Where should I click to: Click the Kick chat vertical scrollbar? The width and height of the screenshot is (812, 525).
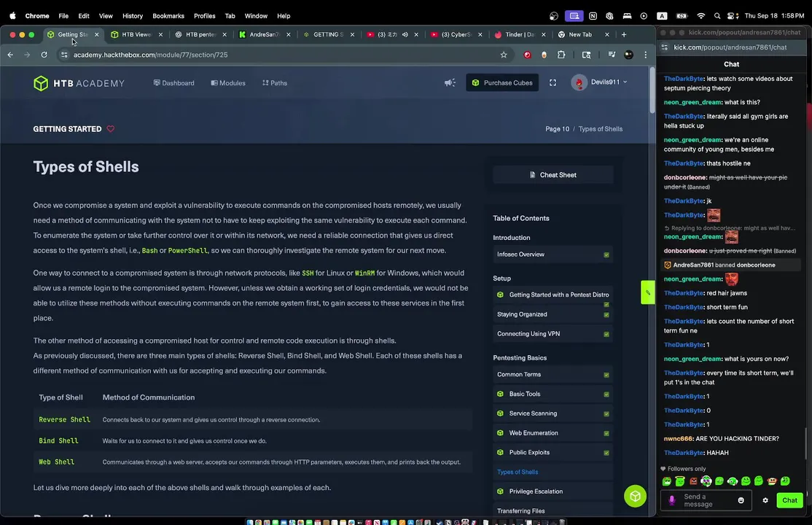804,443
